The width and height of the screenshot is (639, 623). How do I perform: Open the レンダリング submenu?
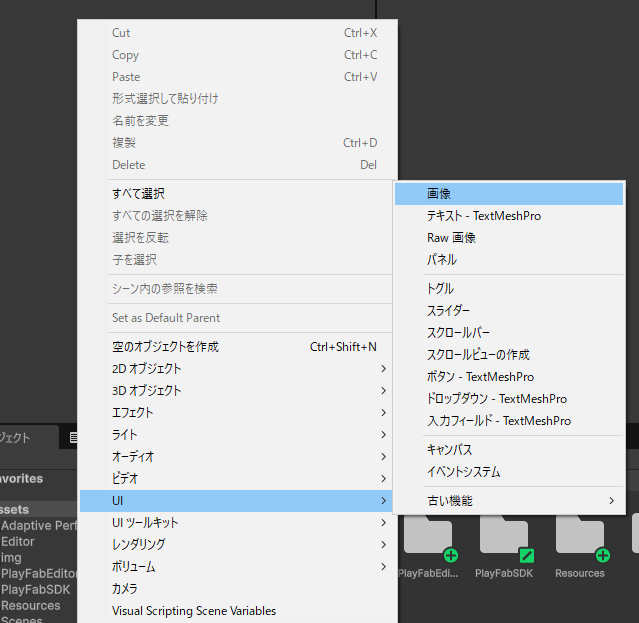click(236, 545)
